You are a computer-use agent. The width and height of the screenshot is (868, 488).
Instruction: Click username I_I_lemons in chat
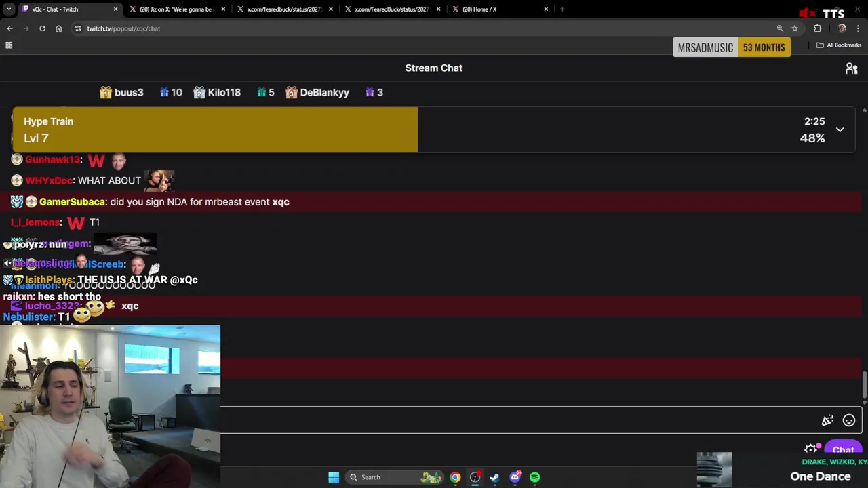click(35, 222)
